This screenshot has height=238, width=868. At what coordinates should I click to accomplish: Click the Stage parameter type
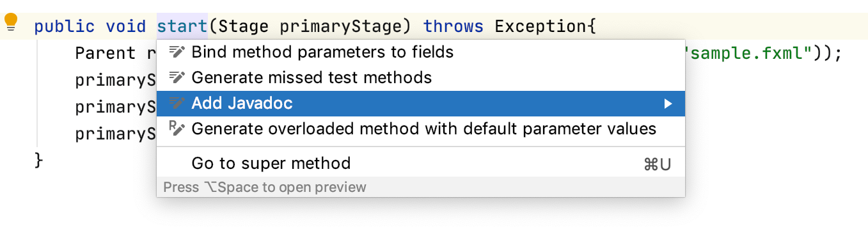pos(246,27)
